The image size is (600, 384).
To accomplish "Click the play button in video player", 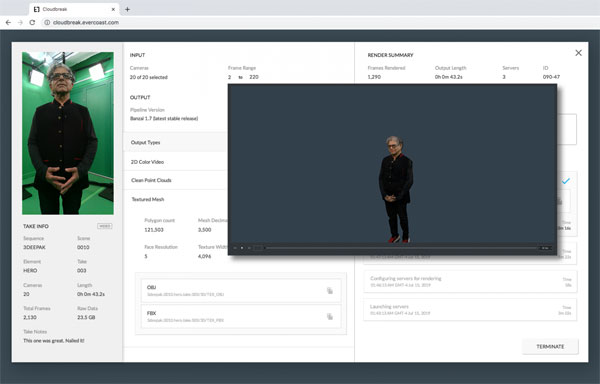I will click(242, 248).
